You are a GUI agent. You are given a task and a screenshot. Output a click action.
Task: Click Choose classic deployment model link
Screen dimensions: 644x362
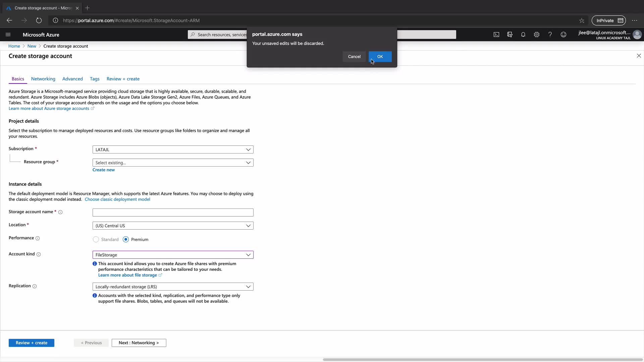117,199
